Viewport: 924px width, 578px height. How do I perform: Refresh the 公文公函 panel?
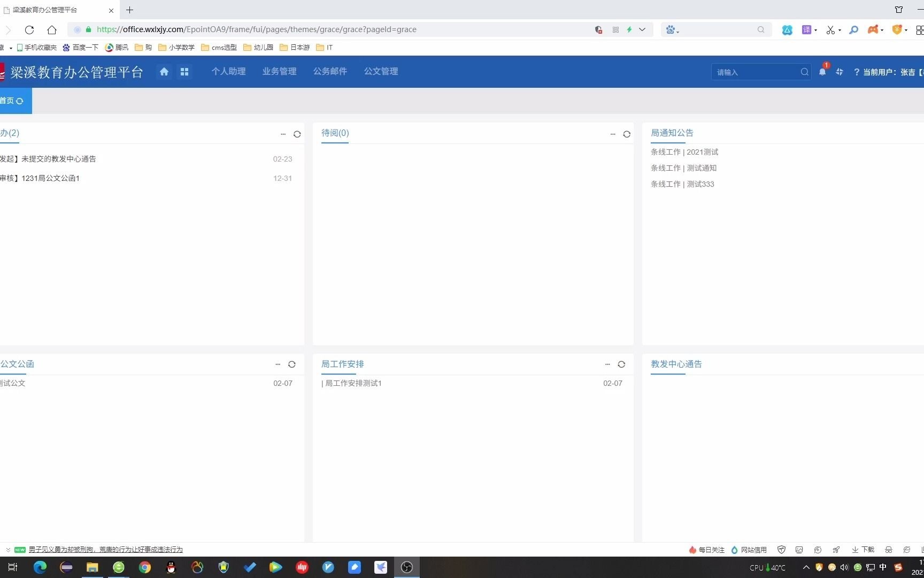(292, 364)
